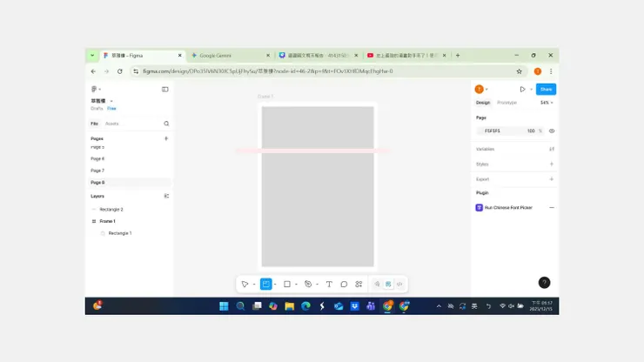Open the Figma main menu

pyautogui.click(x=94, y=89)
